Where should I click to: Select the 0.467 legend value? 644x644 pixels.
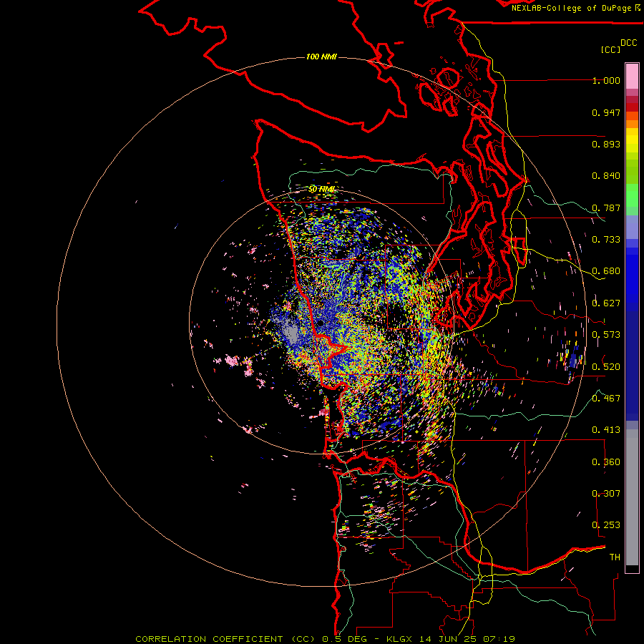point(606,399)
